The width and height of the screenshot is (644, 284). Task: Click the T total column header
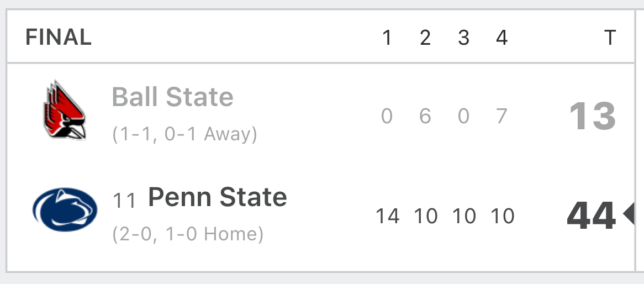(610, 38)
